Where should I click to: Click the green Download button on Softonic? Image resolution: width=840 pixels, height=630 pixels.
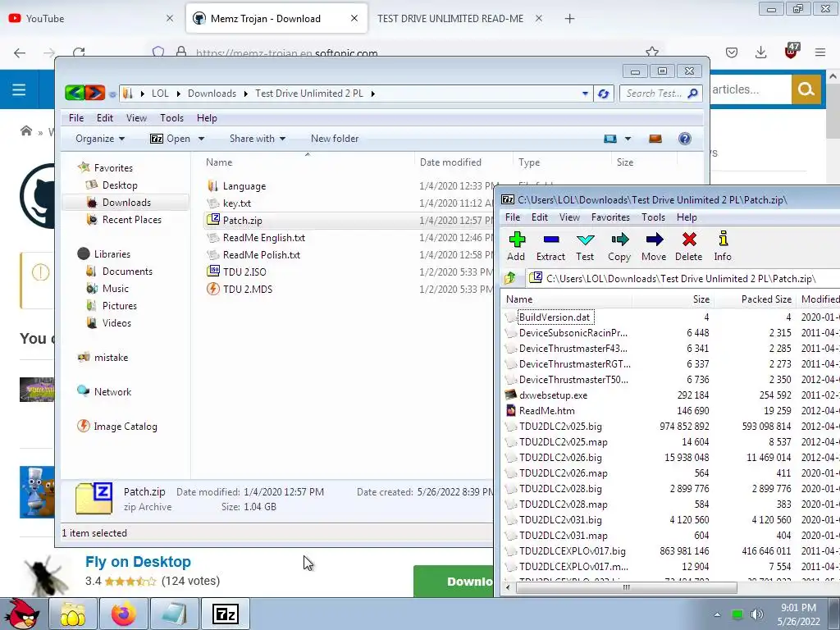coord(454,582)
